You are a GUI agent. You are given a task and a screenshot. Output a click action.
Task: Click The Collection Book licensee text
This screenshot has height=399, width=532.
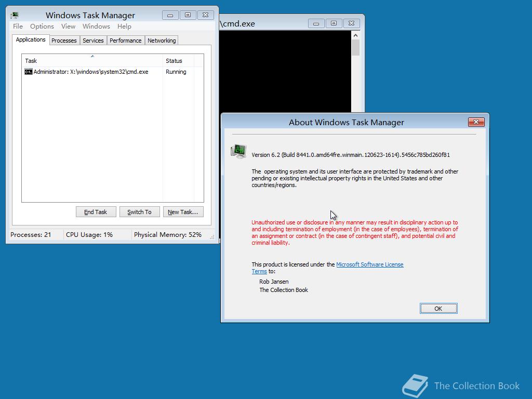[284, 290]
